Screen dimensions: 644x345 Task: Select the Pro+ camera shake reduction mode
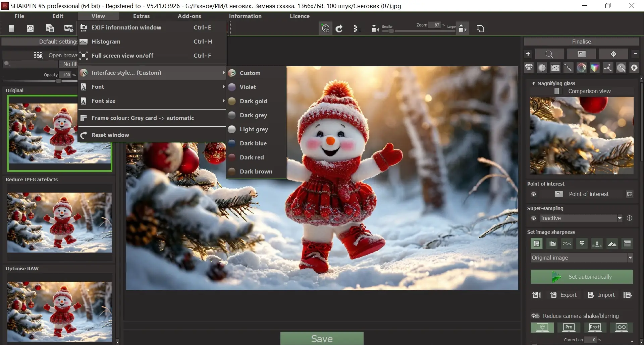pos(595,327)
